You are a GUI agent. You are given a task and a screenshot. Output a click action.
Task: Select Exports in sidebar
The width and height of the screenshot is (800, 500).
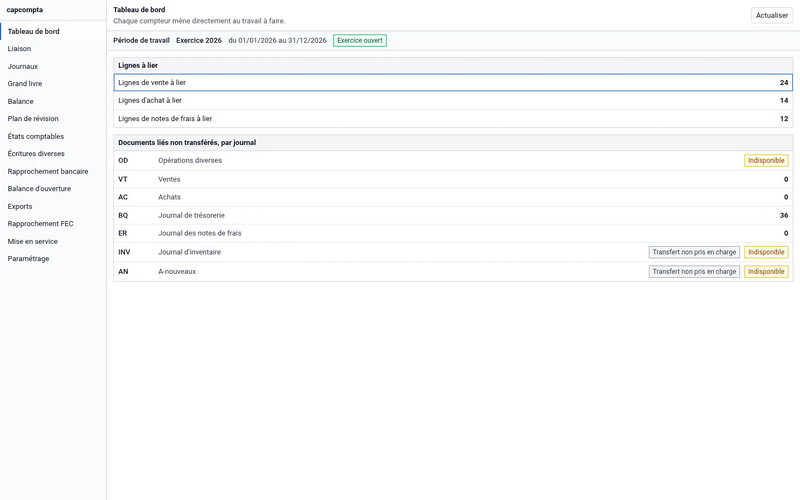pos(53,206)
